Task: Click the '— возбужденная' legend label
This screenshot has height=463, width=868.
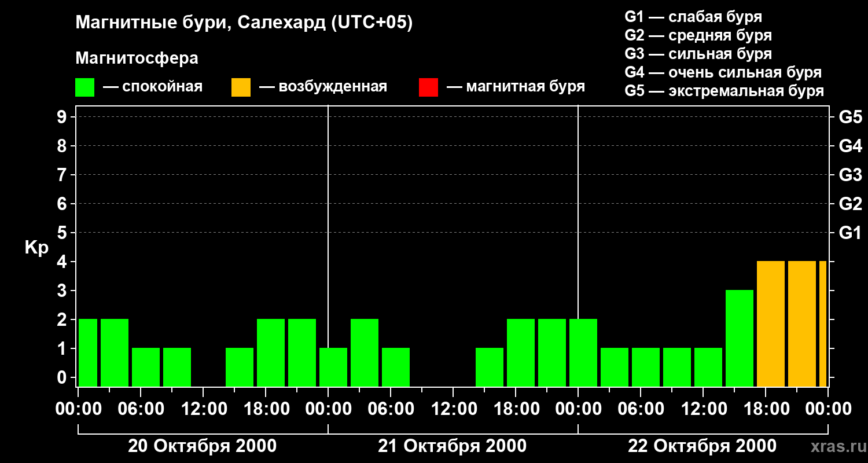Action: [323, 87]
